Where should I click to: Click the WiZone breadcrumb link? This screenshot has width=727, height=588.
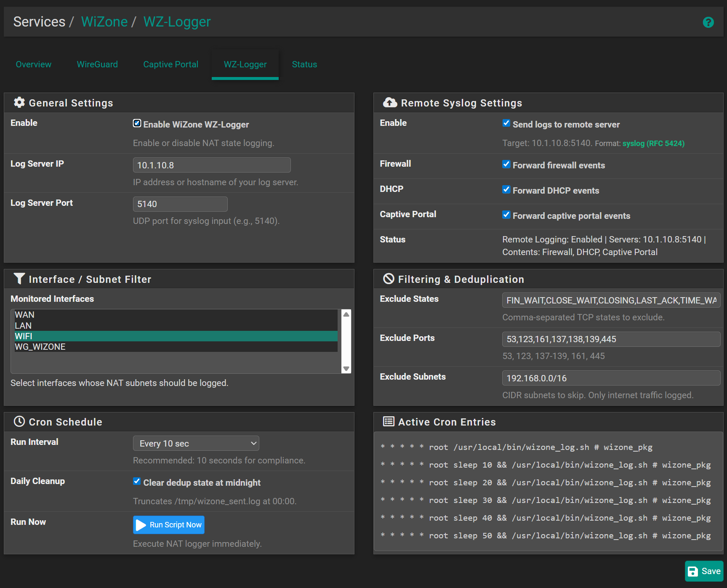click(x=104, y=21)
